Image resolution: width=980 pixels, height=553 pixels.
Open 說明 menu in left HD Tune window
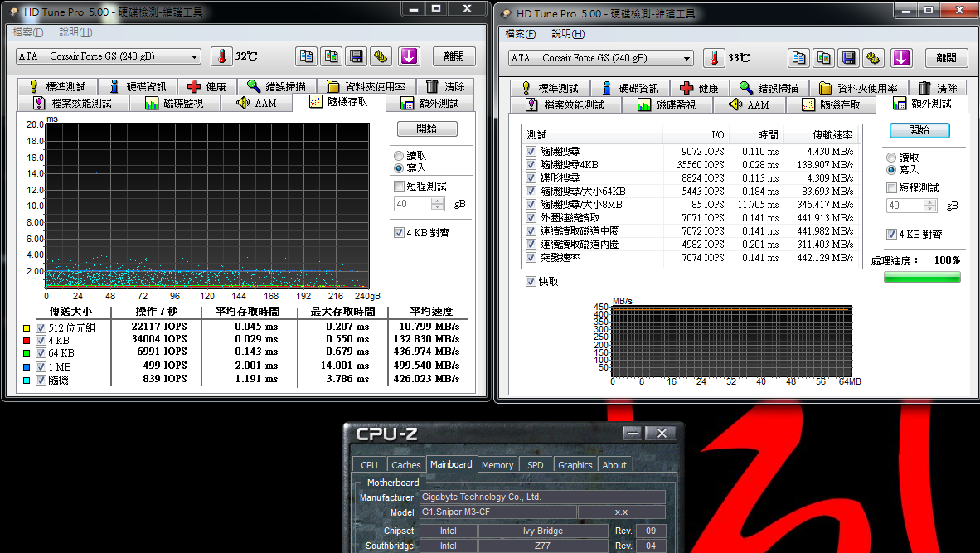pyautogui.click(x=75, y=32)
